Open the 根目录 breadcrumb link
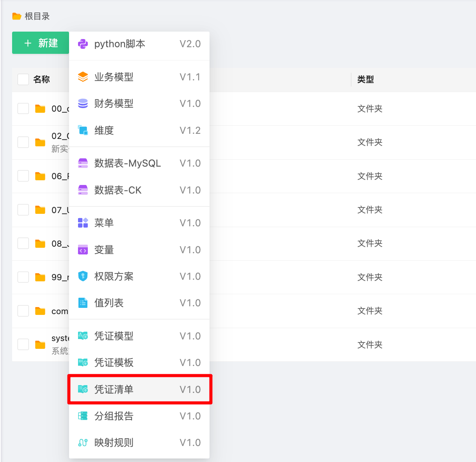The image size is (476, 462). [37, 16]
